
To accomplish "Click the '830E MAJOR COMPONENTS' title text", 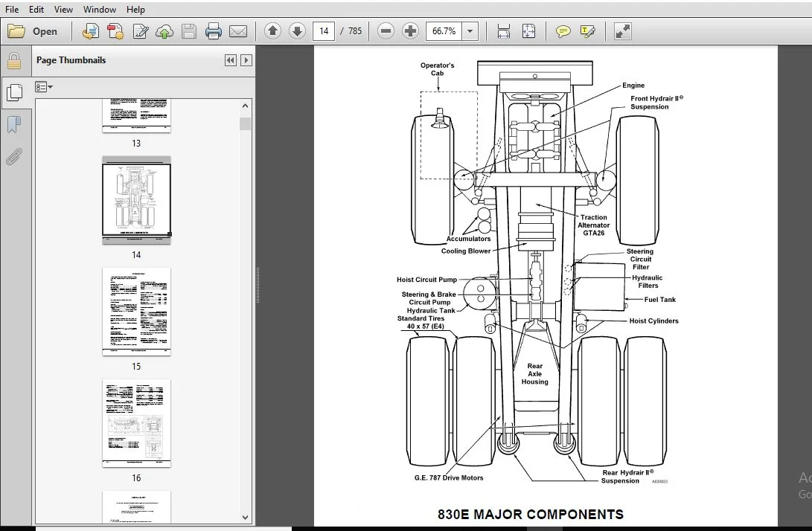I will tap(530, 515).
